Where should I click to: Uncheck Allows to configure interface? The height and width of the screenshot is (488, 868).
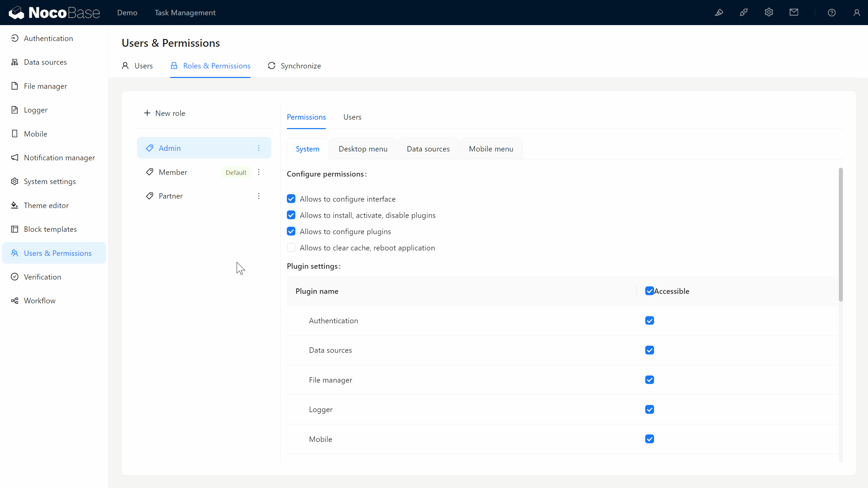pyautogui.click(x=291, y=199)
